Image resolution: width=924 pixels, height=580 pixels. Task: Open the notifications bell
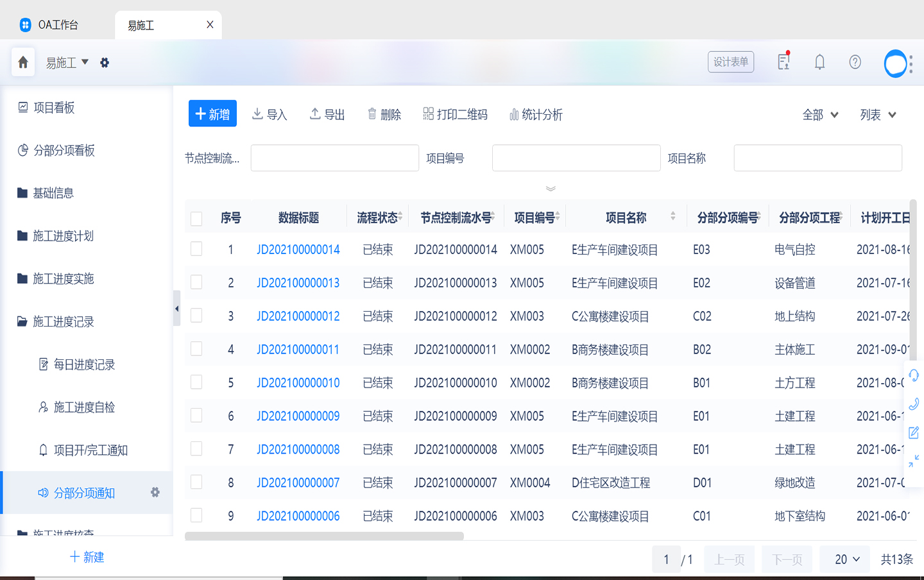819,62
